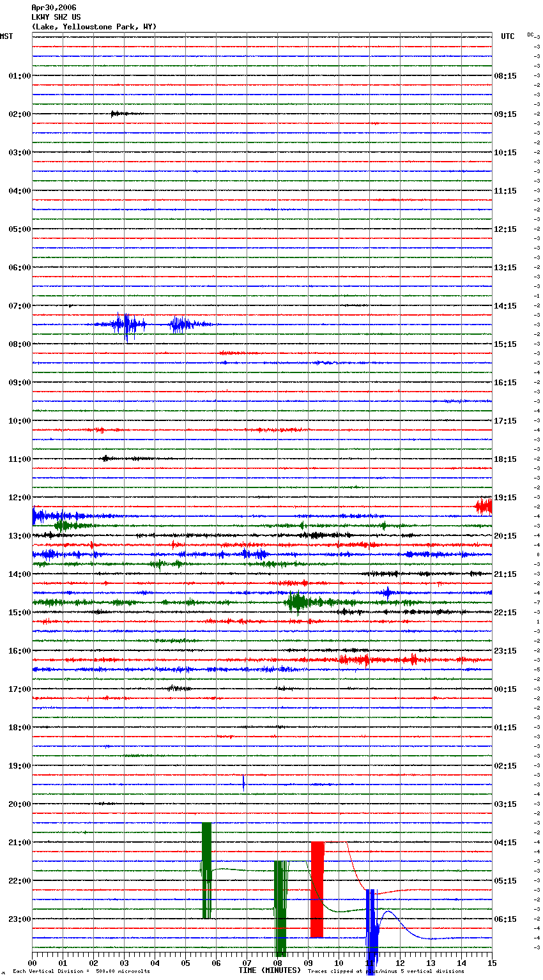543x980 pixels.
Task: Click the 10:15 UTC time label
Action: tap(505, 153)
